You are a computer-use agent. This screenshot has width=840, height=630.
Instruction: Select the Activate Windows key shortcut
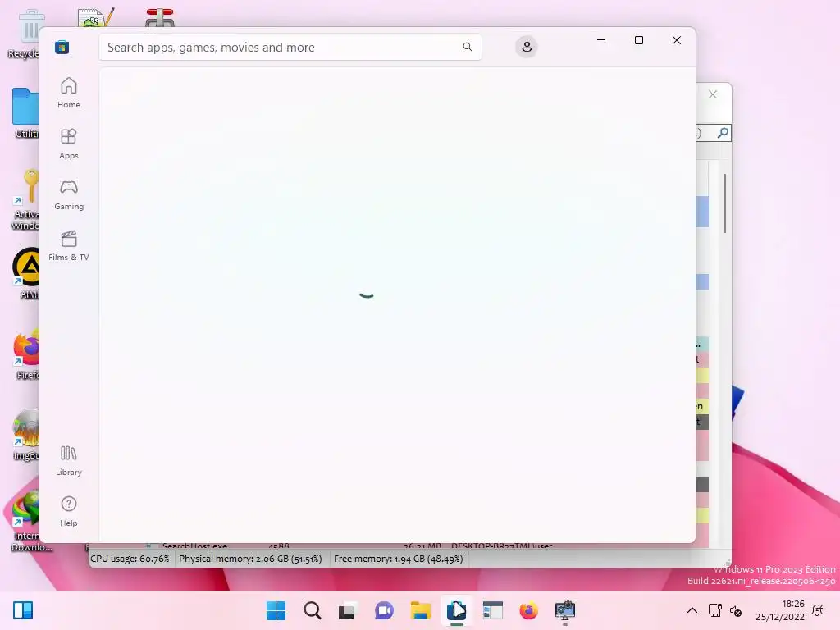(27, 199)
